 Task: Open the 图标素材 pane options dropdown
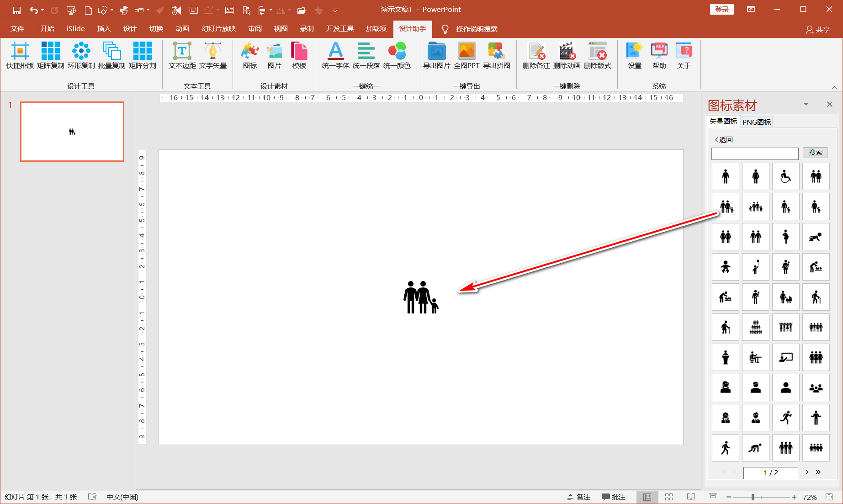click(806, 105)
